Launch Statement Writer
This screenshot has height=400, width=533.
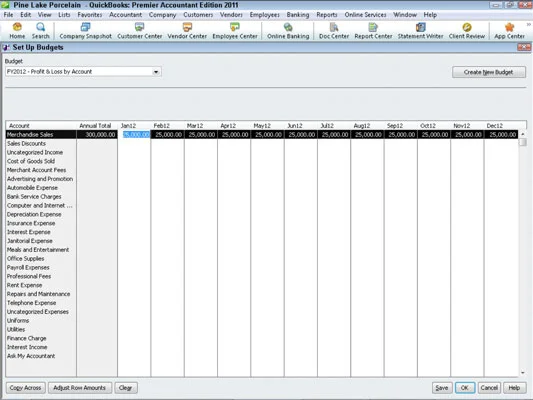point(420,31)
